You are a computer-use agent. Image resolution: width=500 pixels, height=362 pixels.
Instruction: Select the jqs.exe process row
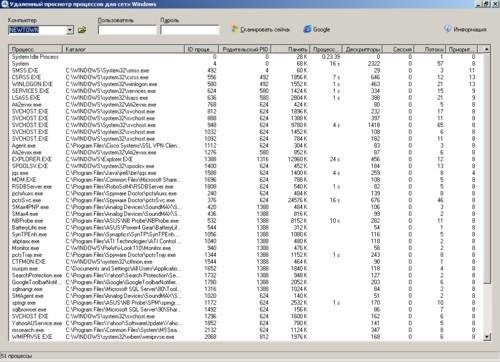coord(246,173)
